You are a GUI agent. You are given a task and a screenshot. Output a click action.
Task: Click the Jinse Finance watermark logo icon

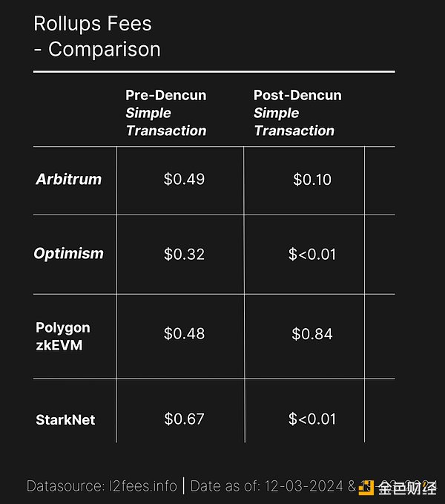367,487
